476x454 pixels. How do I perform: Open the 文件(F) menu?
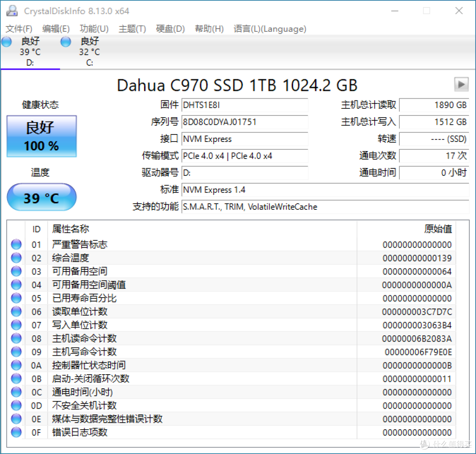[19, 29]
